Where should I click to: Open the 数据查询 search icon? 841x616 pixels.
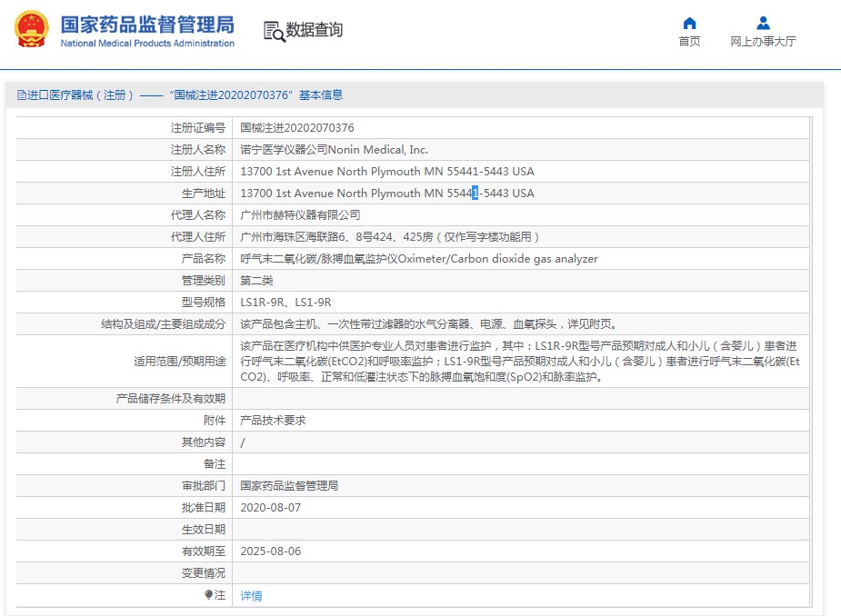[x=274, y=31]
